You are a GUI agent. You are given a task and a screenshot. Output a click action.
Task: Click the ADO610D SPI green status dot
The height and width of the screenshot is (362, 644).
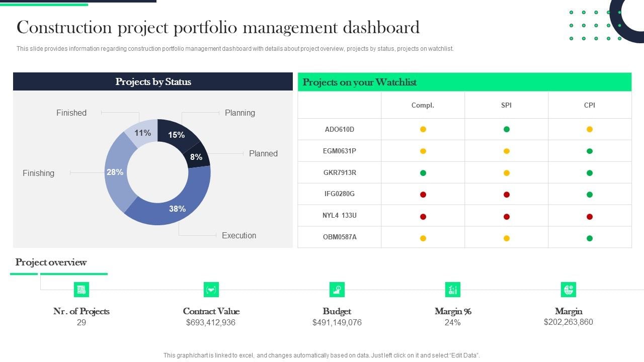coord(507,129)
